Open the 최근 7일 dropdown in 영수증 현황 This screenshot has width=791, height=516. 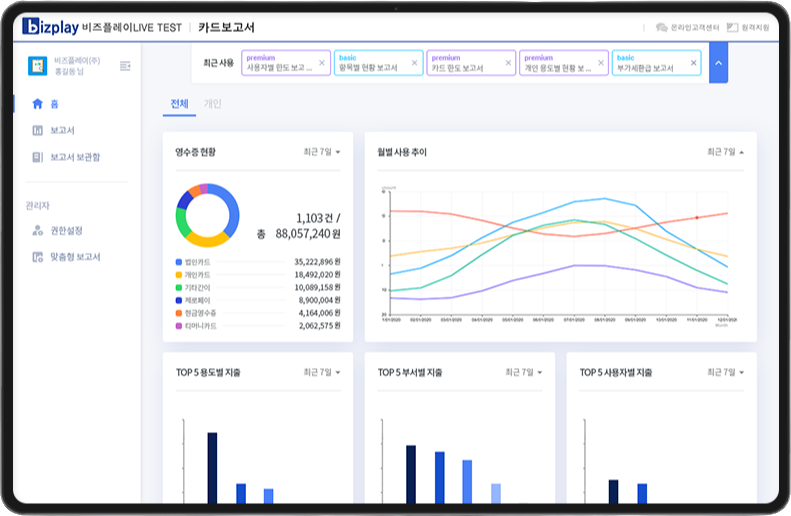pyautogui.click(x=322, y=152)
